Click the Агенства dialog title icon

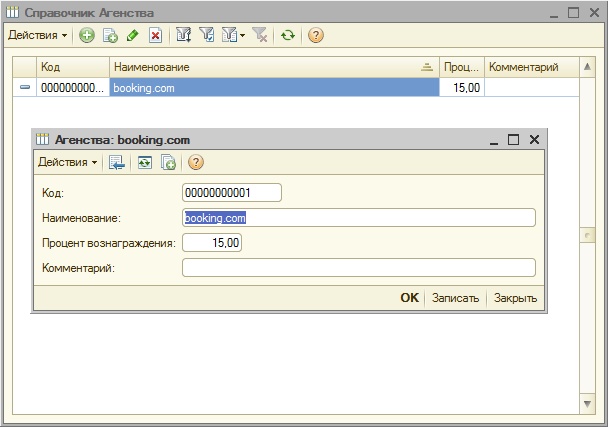[x=42, y=139]
